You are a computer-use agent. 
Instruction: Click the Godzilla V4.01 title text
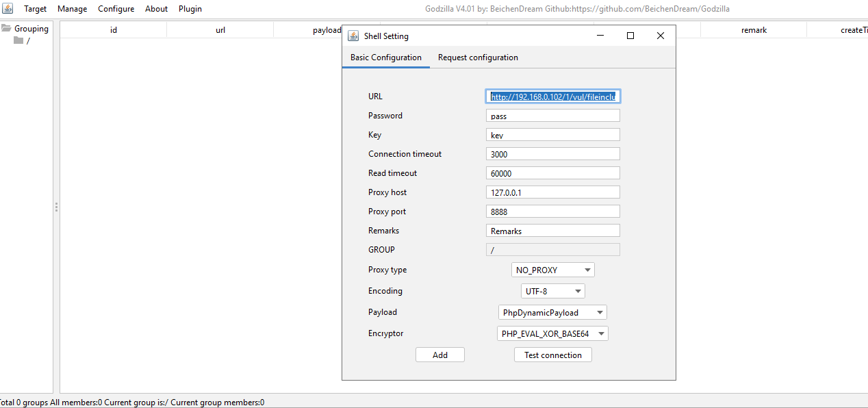tap(578, 9)
